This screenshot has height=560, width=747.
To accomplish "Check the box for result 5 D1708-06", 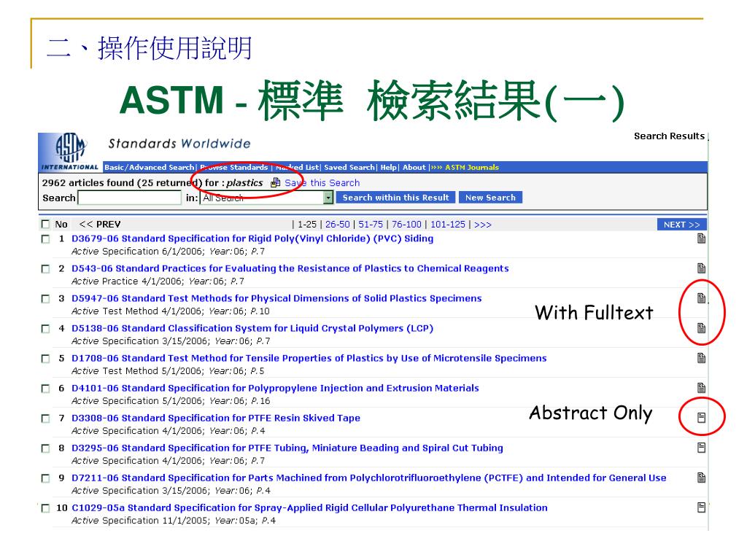I will (45, 359).
